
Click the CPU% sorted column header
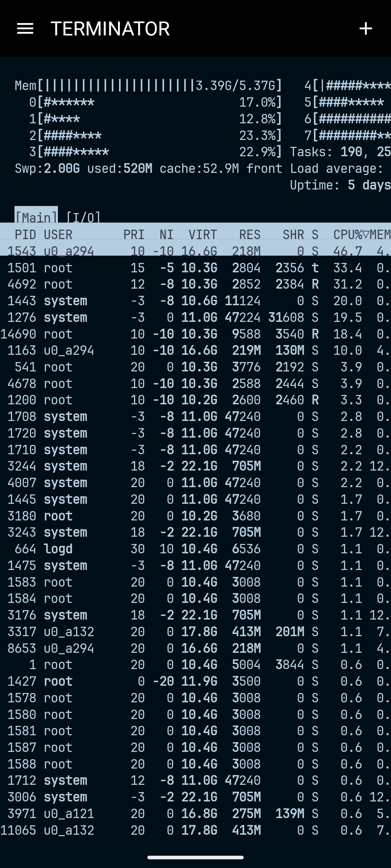tap(351, 235)
